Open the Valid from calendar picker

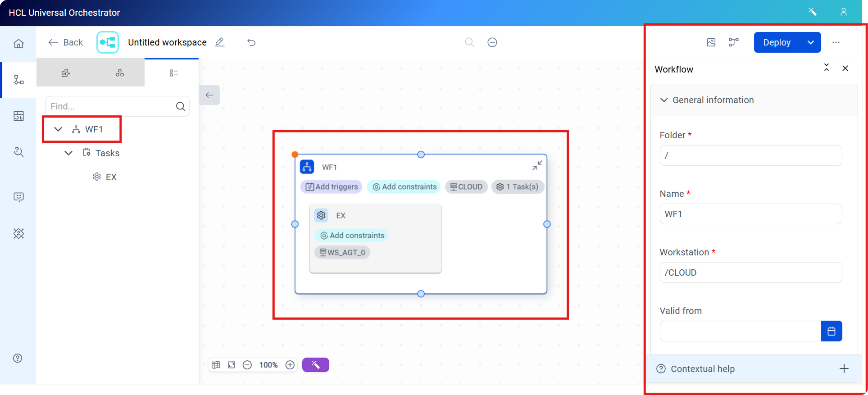click(x=832, y=331)
